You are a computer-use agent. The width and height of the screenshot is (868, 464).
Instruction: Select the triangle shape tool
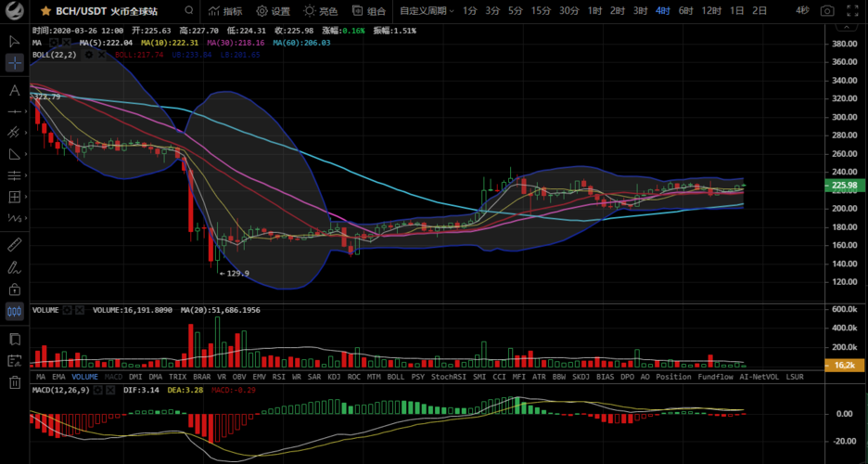[15, 154]
